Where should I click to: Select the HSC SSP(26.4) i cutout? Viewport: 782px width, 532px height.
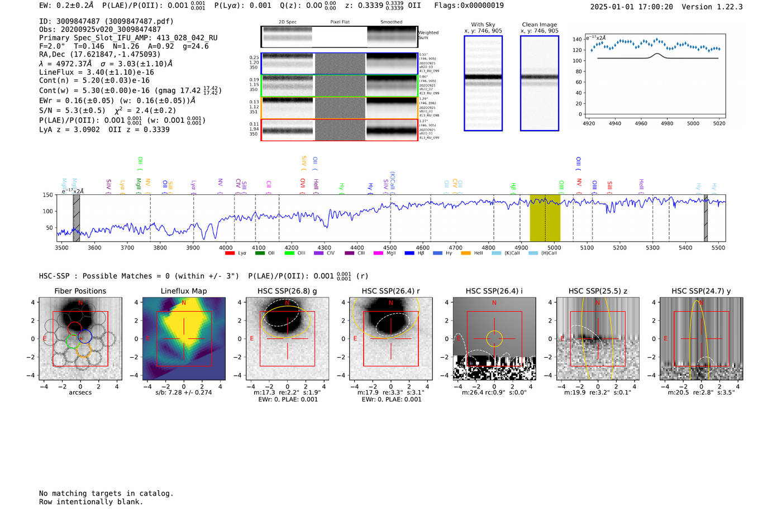coord(494,338)
